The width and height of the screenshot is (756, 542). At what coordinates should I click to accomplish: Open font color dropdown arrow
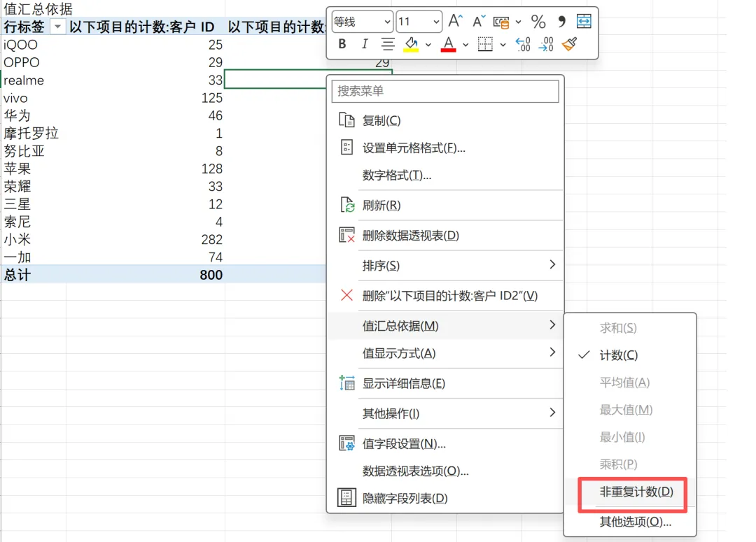(465, 45)
